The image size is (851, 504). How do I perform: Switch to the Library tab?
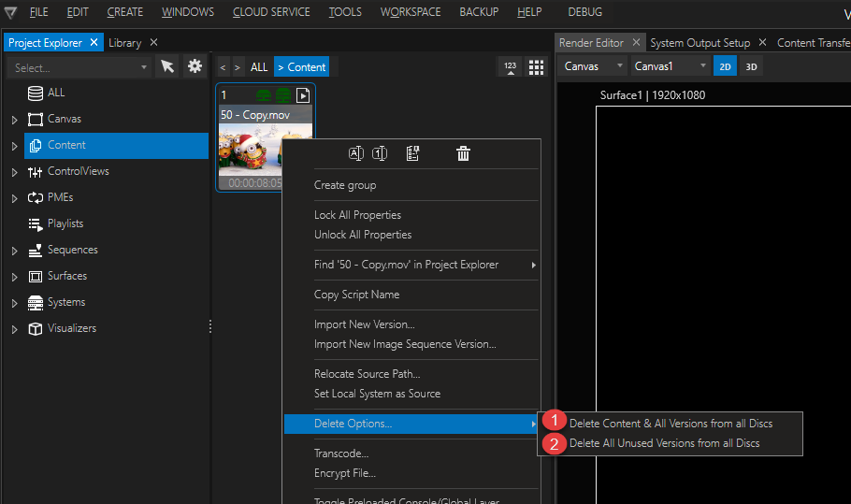pos(124,43)
